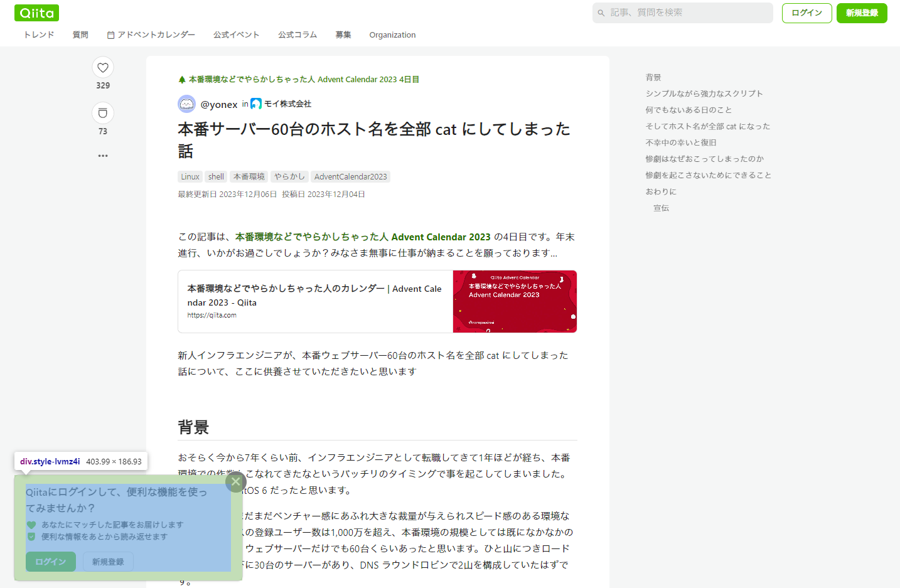The height and width of the screenshot is (588, 900).
Task: Click the calendar icon beside アドベントカレンダー
Action: pos(110,35)
